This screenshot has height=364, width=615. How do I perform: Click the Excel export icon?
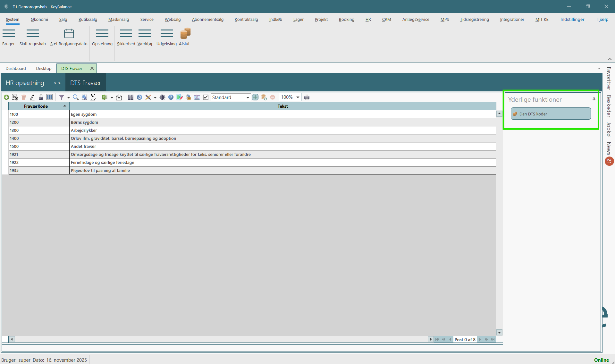point(105,97)
